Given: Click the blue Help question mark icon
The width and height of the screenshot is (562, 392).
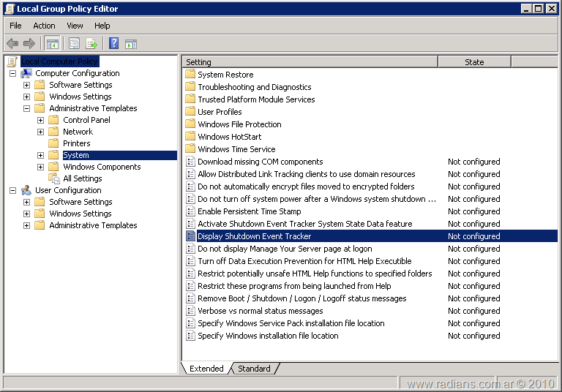Looking at the screenshot, I should tap(114, 44).
